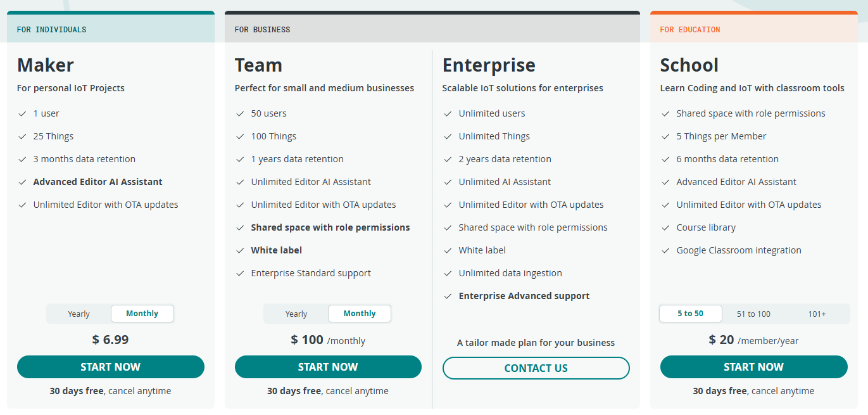Click checkmark next to Course library

click(x=665, y=227)
